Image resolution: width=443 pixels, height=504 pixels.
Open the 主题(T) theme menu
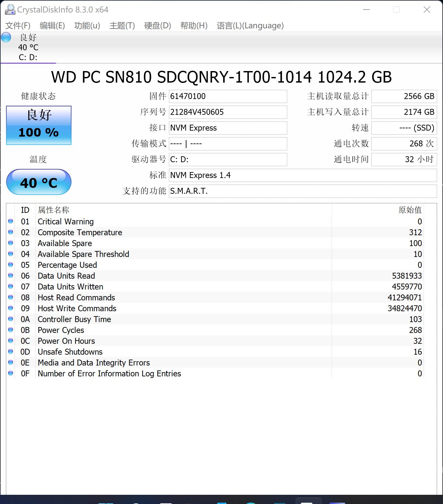coord(122,25)
